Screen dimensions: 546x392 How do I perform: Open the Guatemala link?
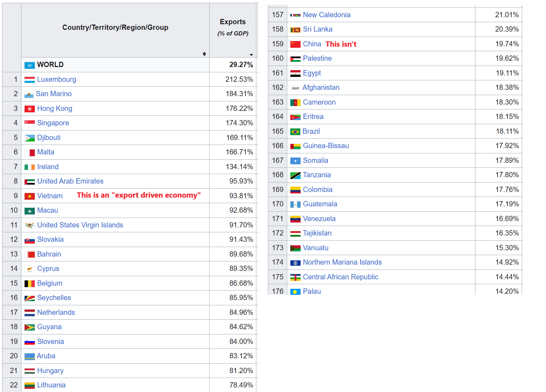(320, 204)
